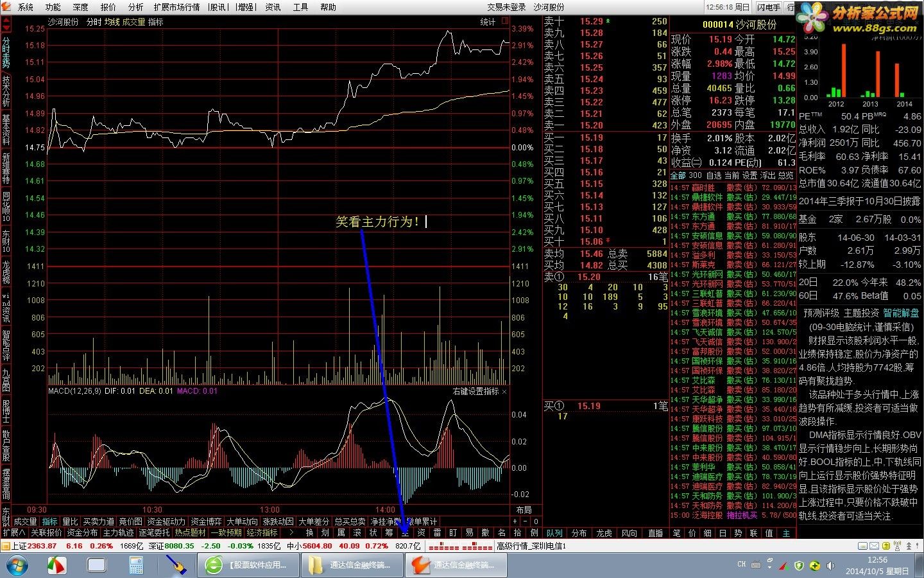Click the green shield security tray icon
This screenshot has width=924, height=578.
799,566
